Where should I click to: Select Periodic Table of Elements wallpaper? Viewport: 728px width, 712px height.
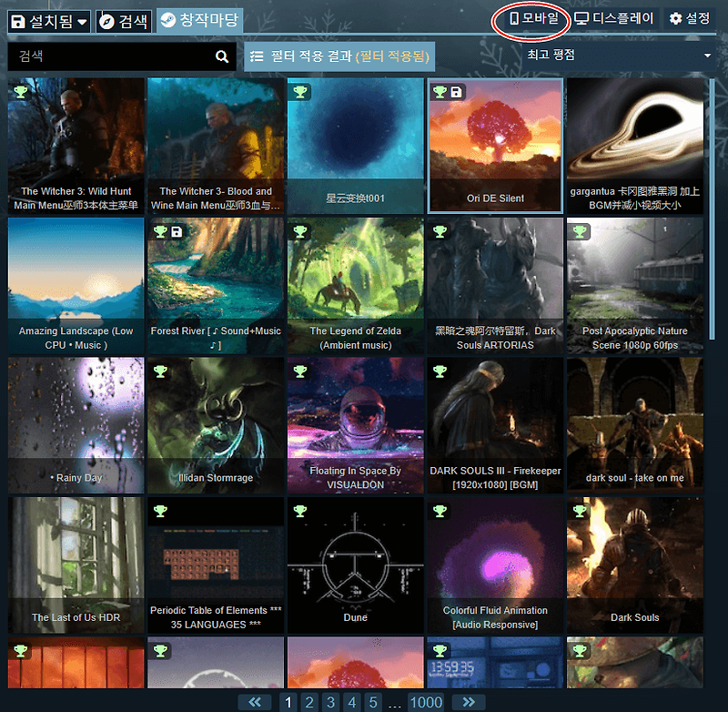[x=216, y=565]
